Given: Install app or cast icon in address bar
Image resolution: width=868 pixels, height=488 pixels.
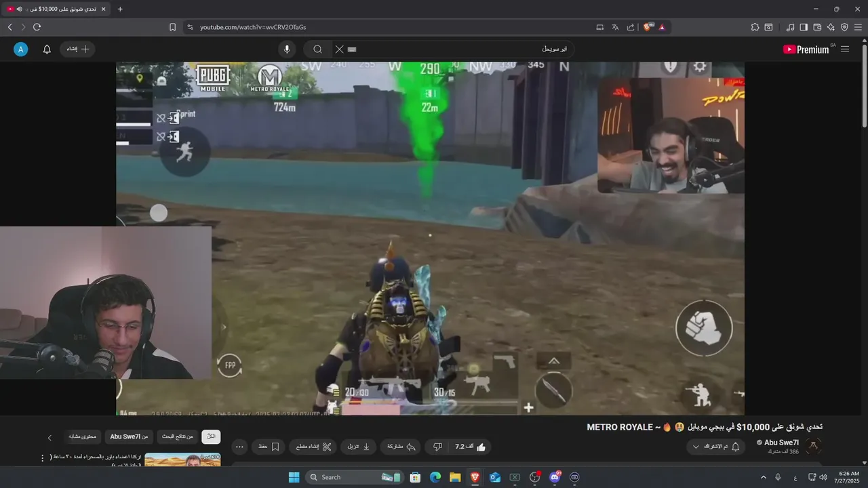Looking at the screenshot, I should pyautogui.click(x=599, y=27).
